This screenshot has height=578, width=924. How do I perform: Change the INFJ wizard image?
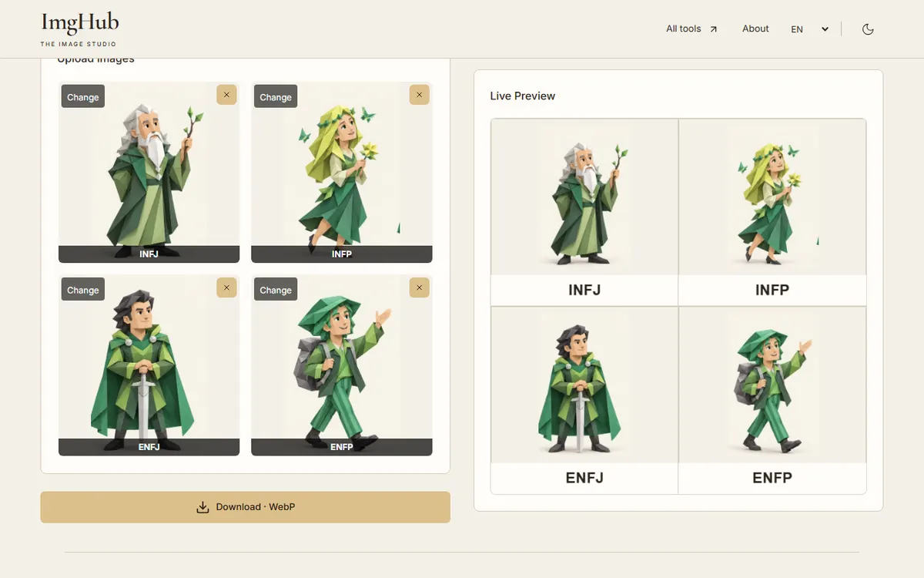[x=83, y=97]
